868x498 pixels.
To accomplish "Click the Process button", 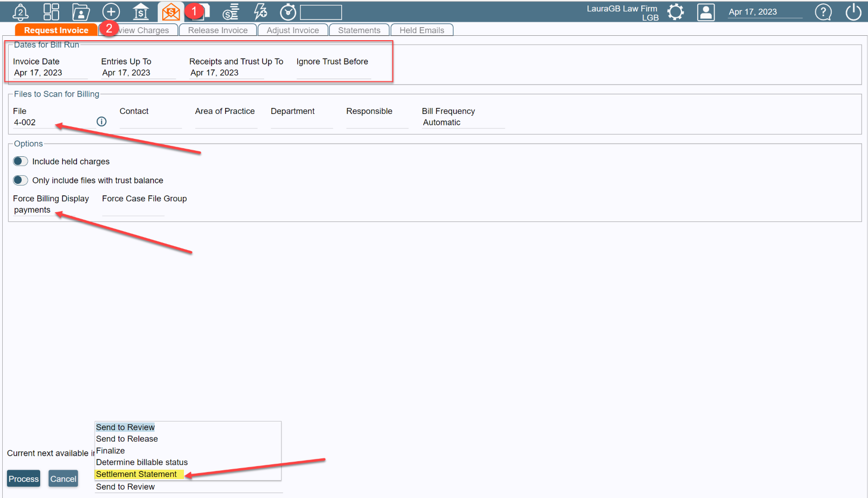I will coord(23,478).
